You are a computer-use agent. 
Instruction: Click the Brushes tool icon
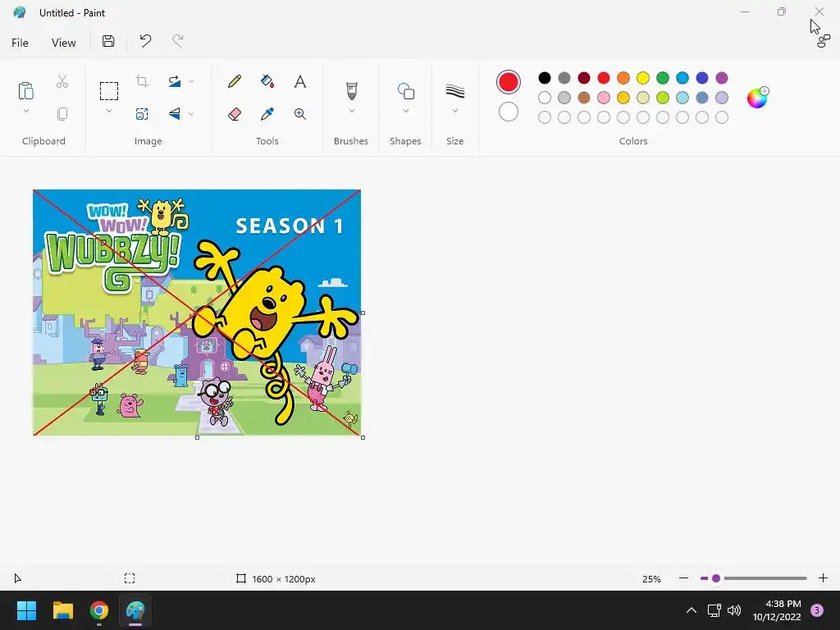tap(351, 90)
